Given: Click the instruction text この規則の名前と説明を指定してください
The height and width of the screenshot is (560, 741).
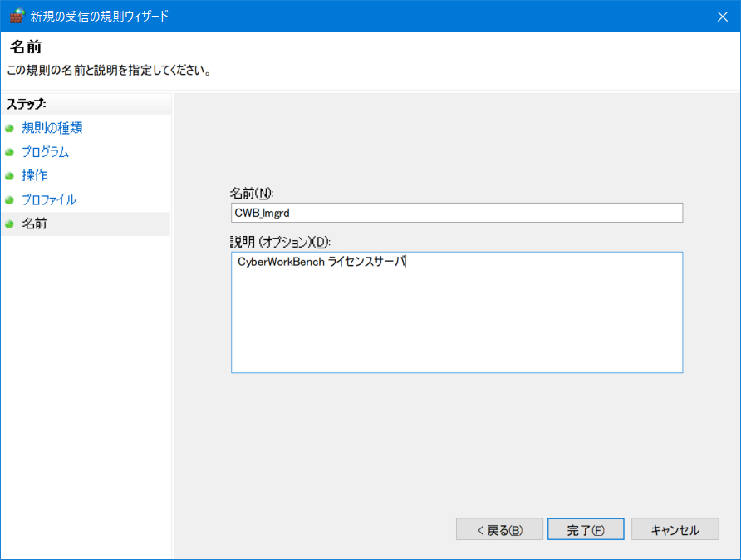Looking at the screenshot, I should click(110, 71).
